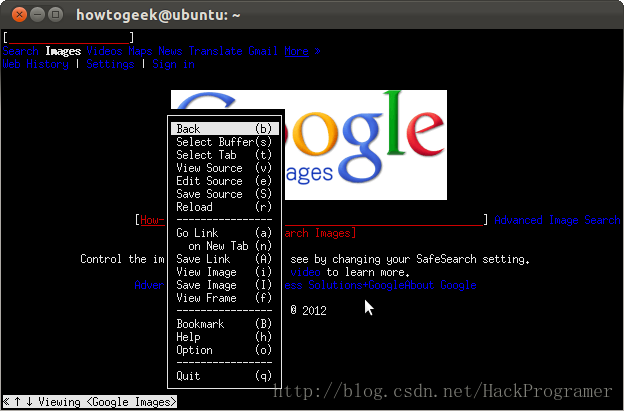This screenshot has width=624, height=411.
Task: Click the Viewing Google Images status text
Action: [x=107, y=402]
